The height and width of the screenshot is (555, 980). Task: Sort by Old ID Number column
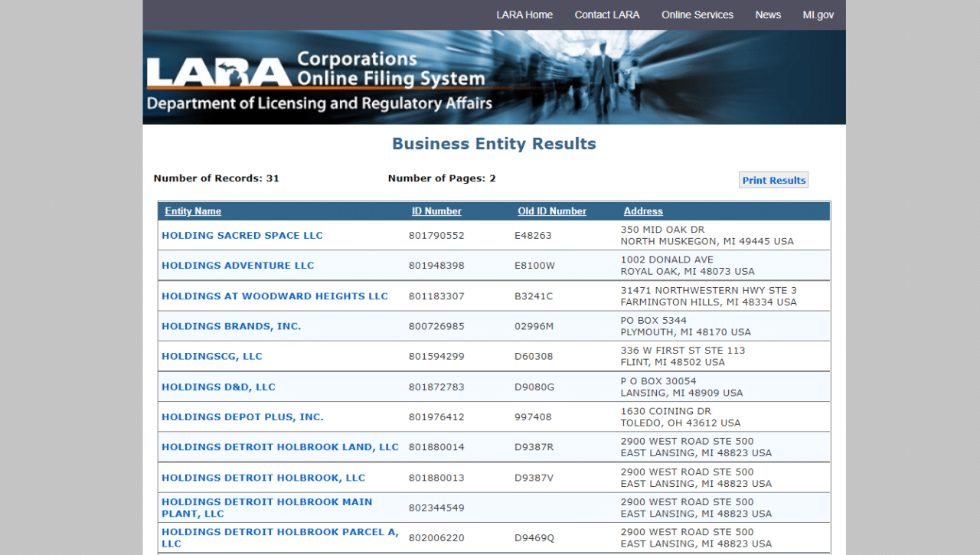[x=552, y=211]
